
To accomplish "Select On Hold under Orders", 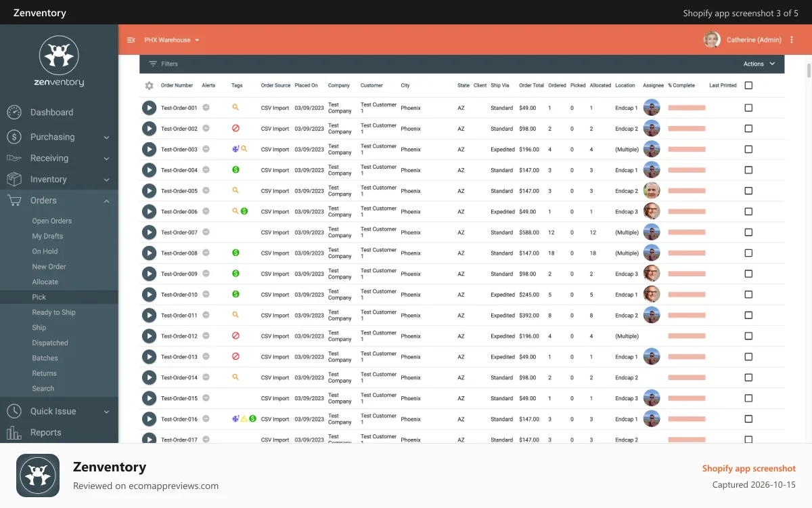I will pyautogui.click(x=45, y=251).
